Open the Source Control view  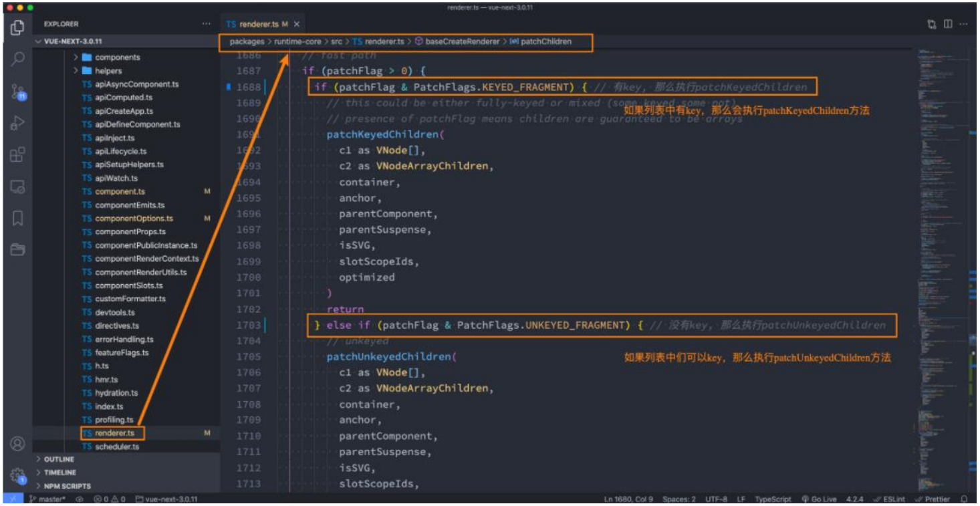tap(18, 92)
